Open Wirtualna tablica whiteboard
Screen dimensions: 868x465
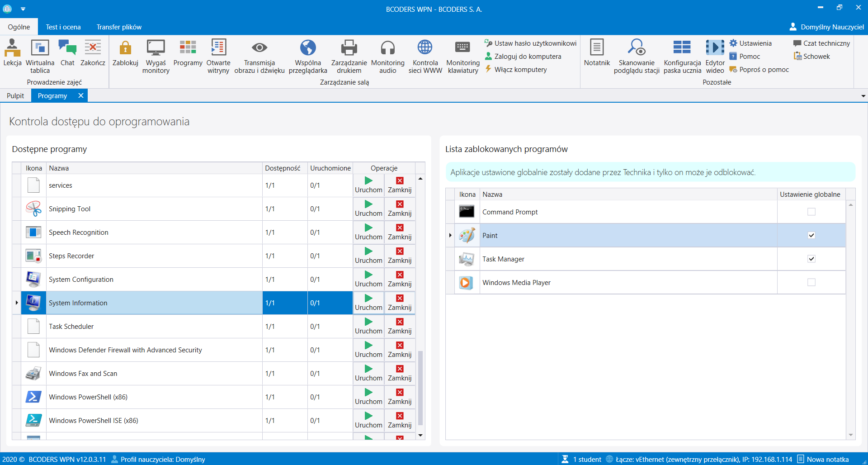[40, 57]
